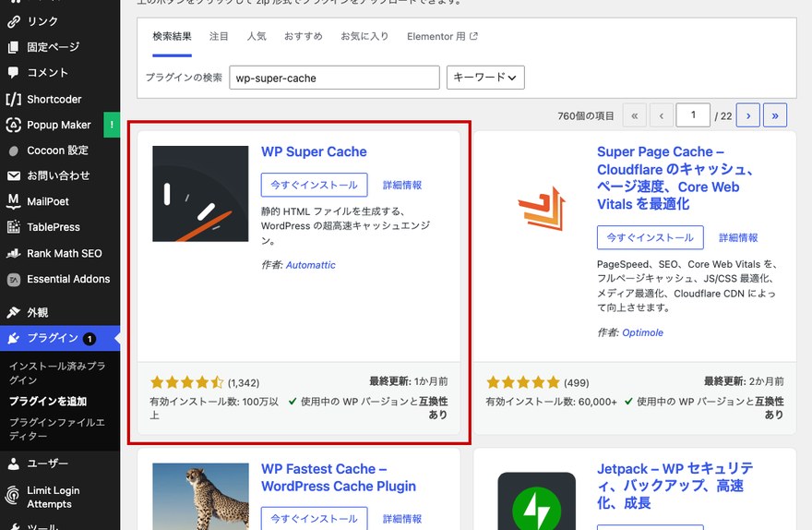Switch to the 注目 tab
The image size is (812, 530).
(x=219, y=36)
